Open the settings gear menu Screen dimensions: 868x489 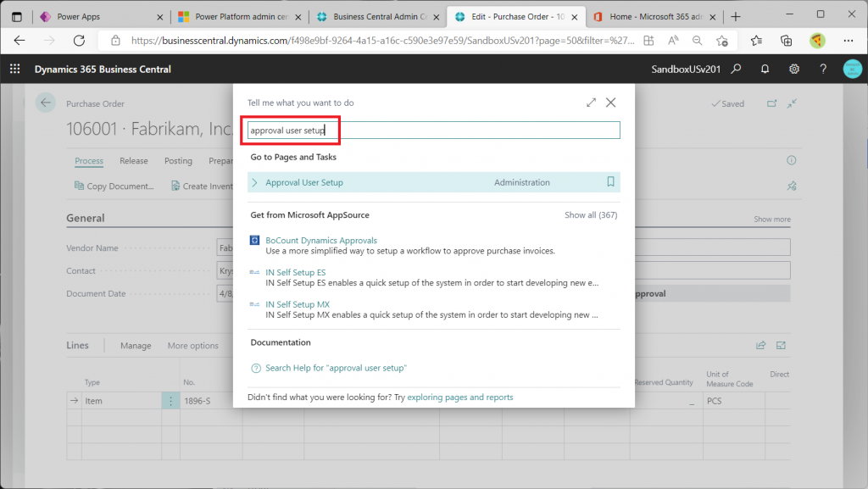tap(793, 69)
